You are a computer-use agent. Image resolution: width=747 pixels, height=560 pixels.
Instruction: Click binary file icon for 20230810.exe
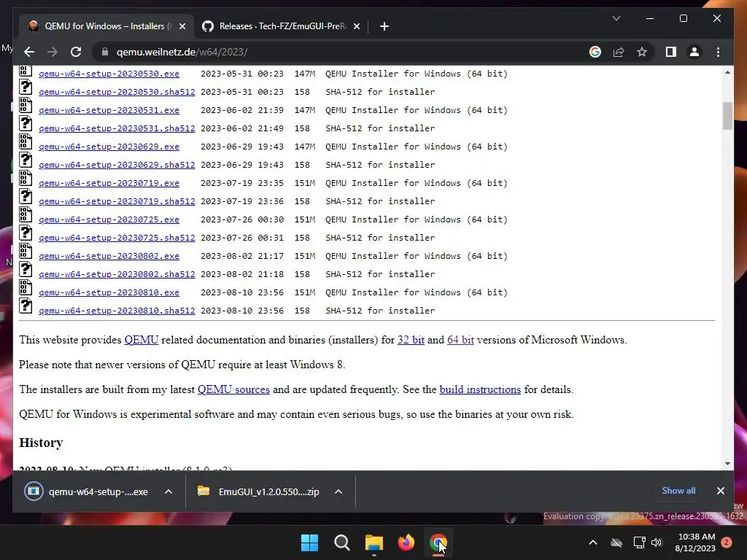[26, 287]
